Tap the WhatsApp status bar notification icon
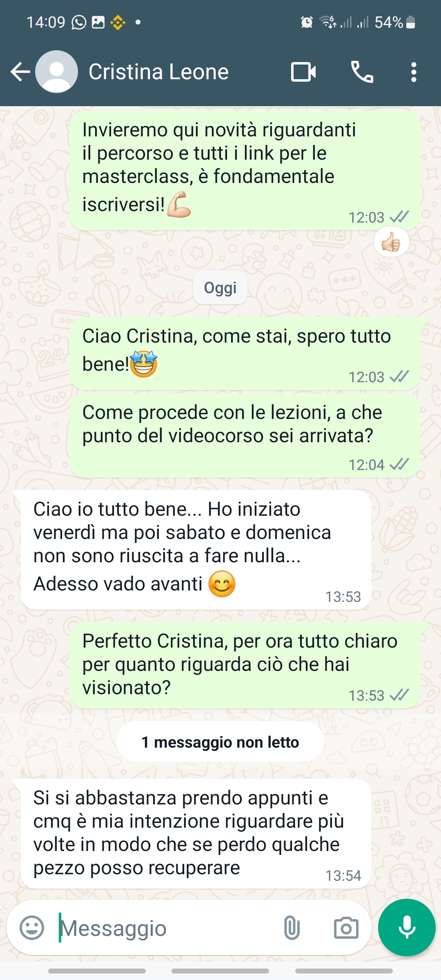The height and width of the screenshot is (980, 441). (x=79, y=22)
